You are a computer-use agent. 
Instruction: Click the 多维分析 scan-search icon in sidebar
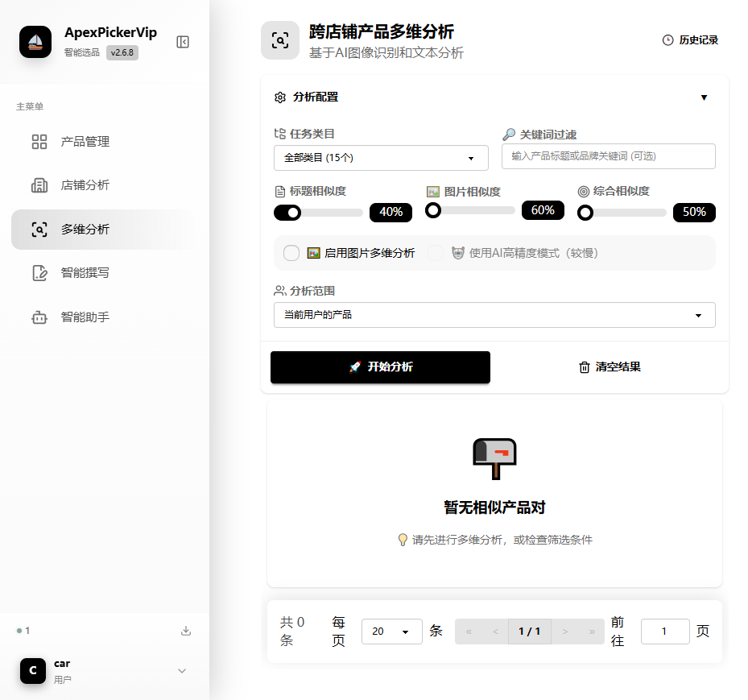pos(39,230)
